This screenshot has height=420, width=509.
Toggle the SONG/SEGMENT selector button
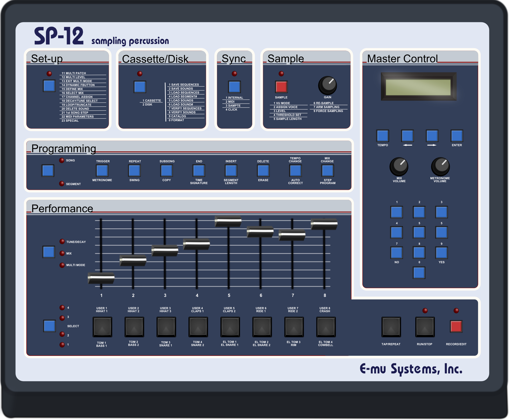pos(48,171)
